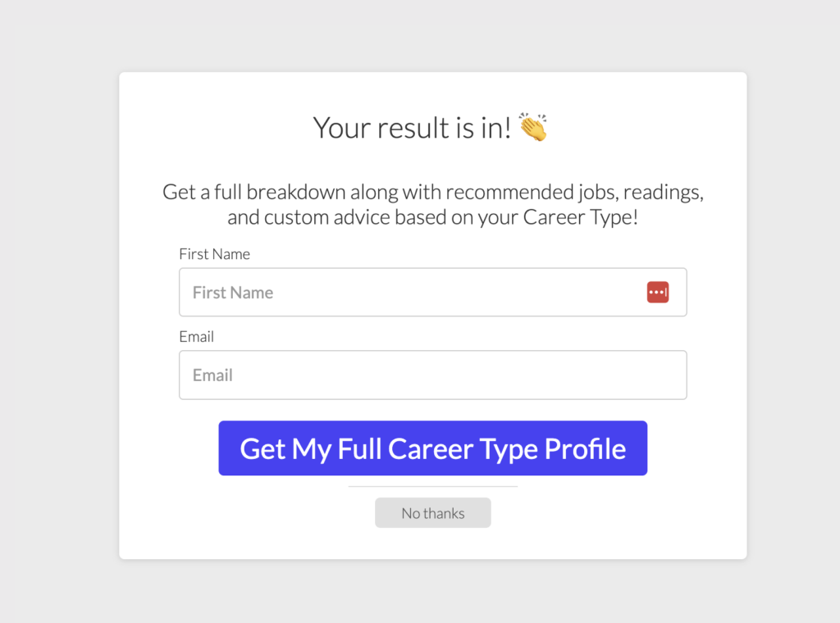Click the "and custom advice" text line
840x623 pixels.
point(432,218)
